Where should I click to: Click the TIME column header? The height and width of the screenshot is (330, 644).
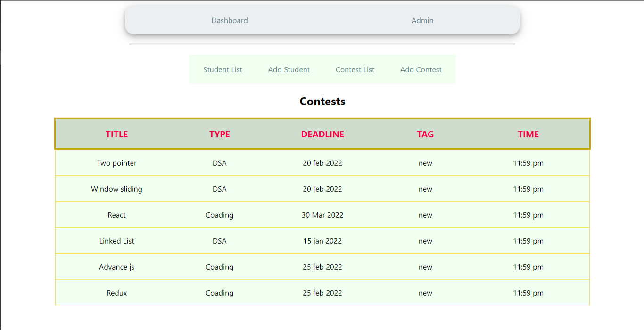(x=528, y=134)
